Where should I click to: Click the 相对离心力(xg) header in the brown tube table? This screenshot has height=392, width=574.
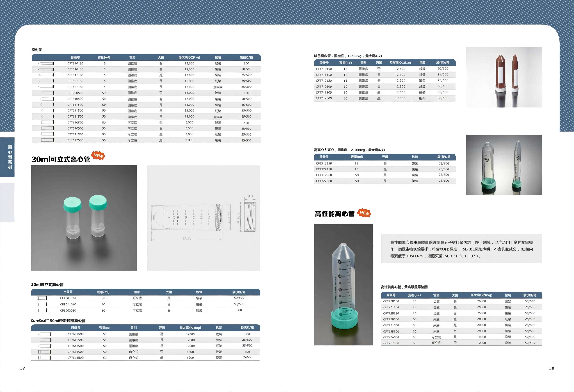click(x=400, y=63)
